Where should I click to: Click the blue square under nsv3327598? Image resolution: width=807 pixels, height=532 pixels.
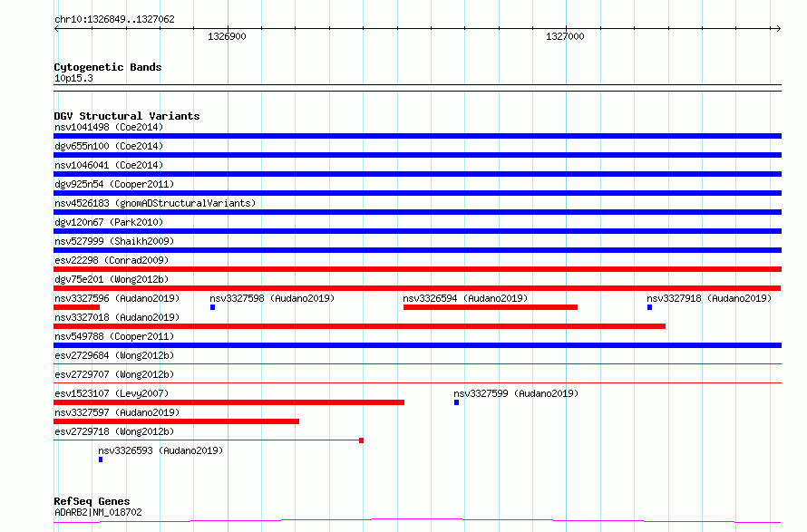click(212, 307)
